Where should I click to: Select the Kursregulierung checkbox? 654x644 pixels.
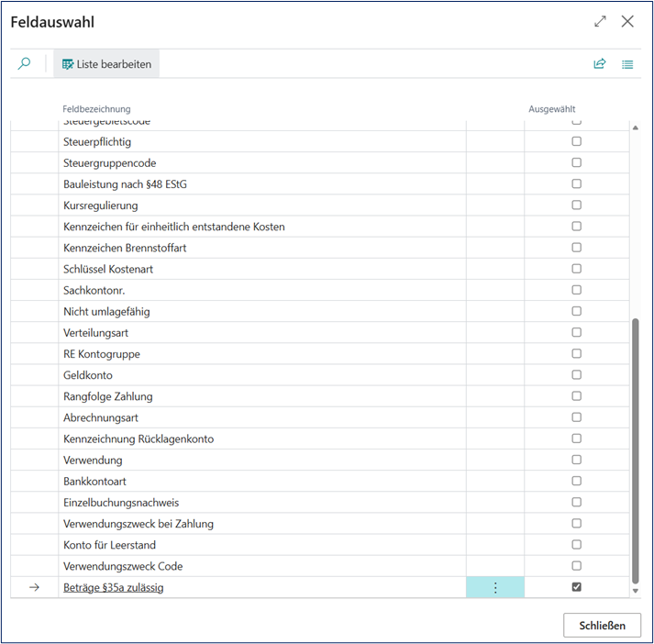[577, 205]
